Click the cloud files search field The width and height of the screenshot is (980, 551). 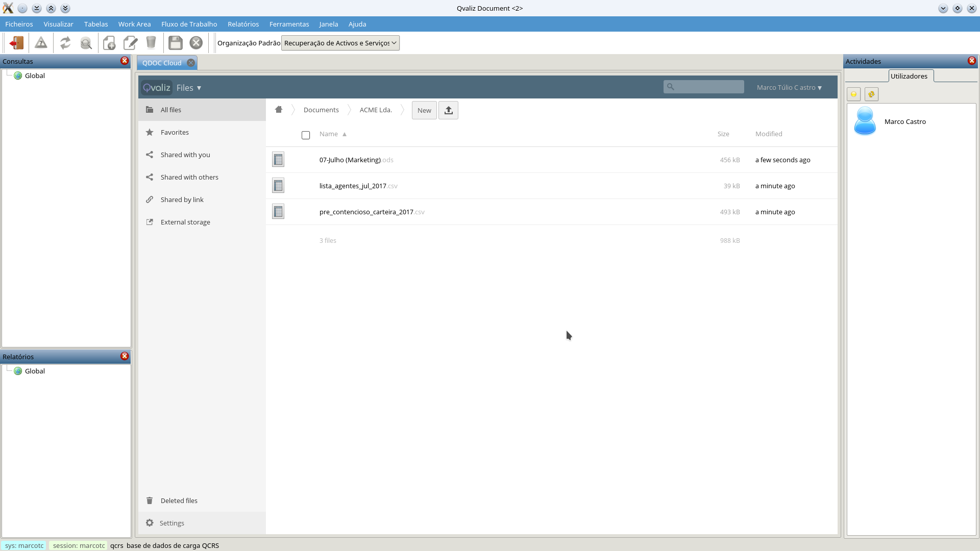tap(707, 87)
